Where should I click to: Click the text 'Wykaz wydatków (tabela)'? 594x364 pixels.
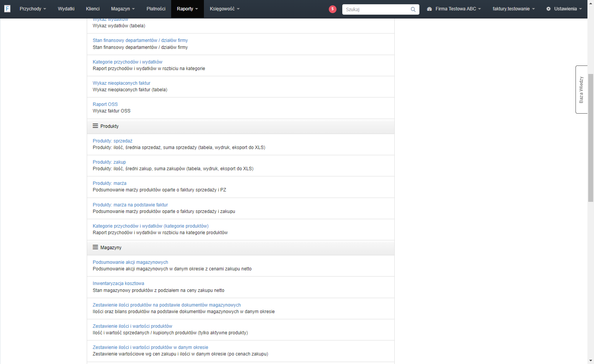(x=119, y=26)
